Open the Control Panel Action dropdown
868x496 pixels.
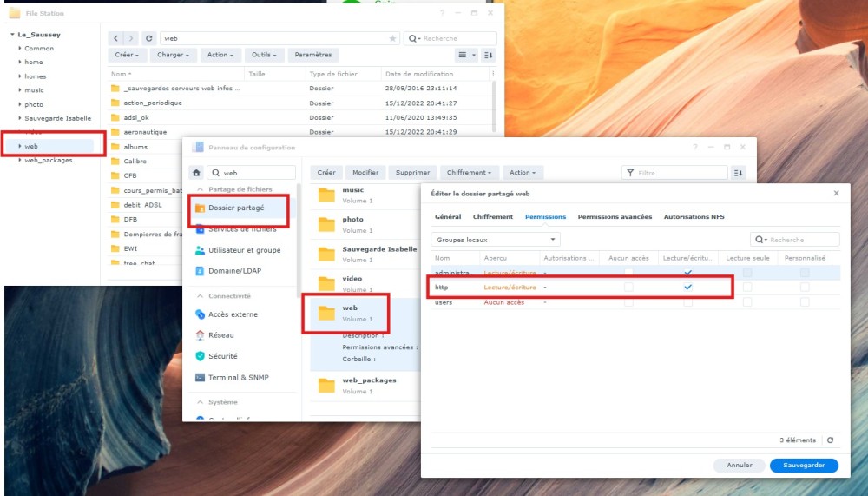pos(523,173)
